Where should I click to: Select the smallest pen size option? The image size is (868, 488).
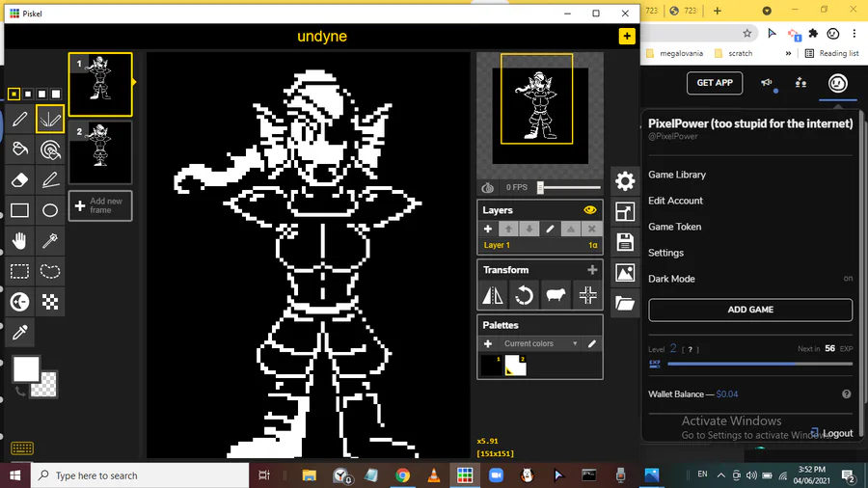14,95
